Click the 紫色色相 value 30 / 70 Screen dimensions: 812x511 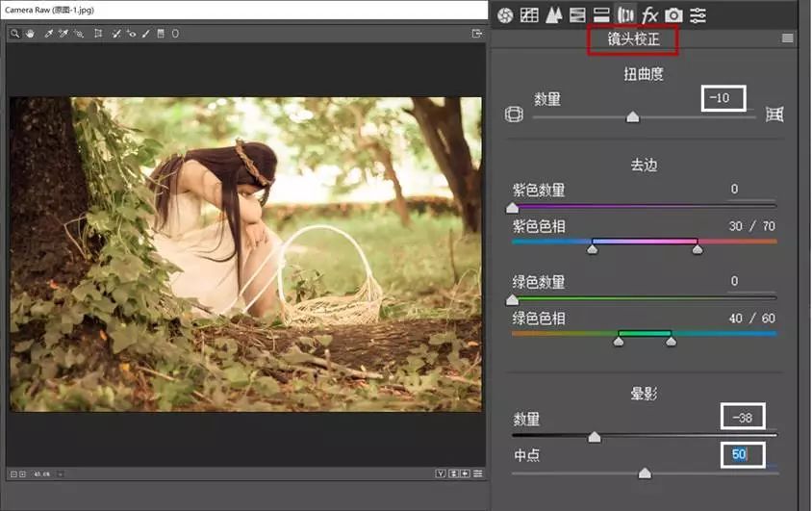(752, 226)
